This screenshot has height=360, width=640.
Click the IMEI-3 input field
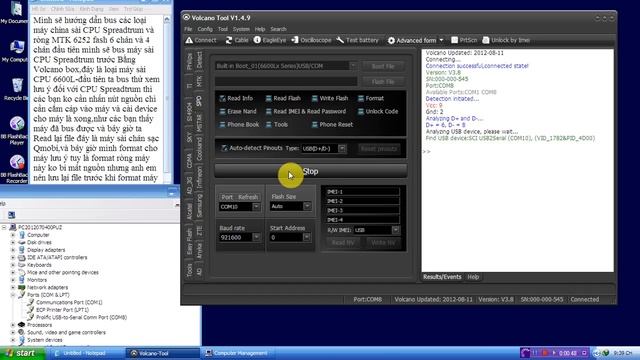point(362,210)
